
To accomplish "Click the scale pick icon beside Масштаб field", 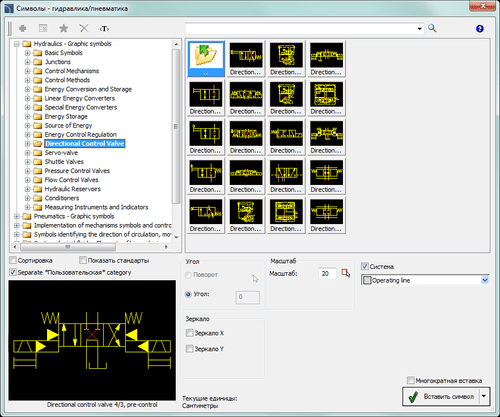I will point(346,273).
